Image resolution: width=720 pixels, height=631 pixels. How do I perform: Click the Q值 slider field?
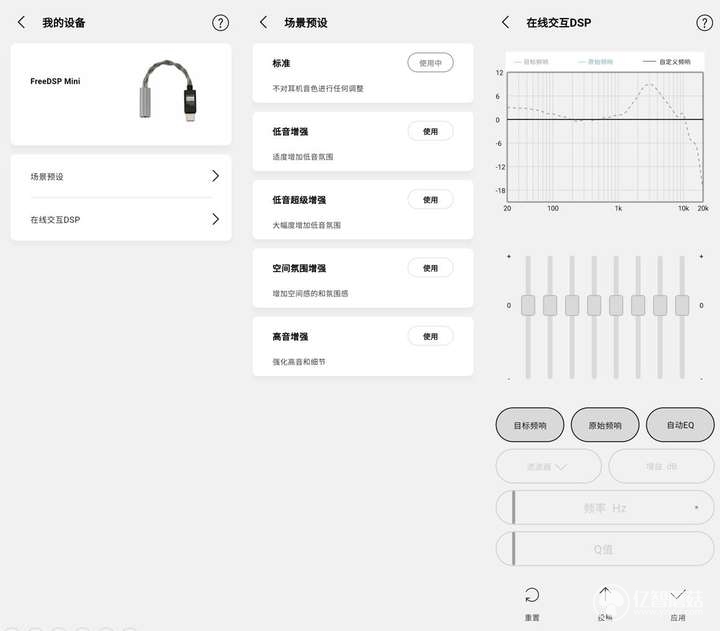(605, 549)
